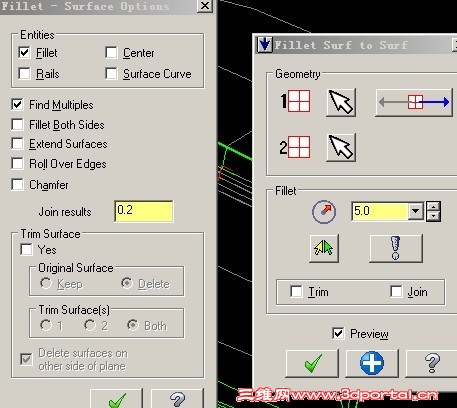Viewport: 457px width, 408px height.
Task: Select Keep original surface radio button
Action: click(46, 283)
